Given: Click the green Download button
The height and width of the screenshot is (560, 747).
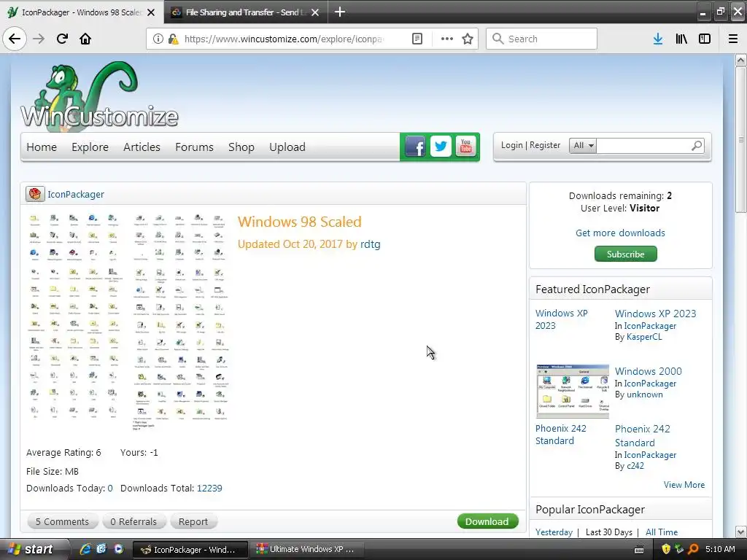Looking at the screenshot, I should tap(487, 521).
